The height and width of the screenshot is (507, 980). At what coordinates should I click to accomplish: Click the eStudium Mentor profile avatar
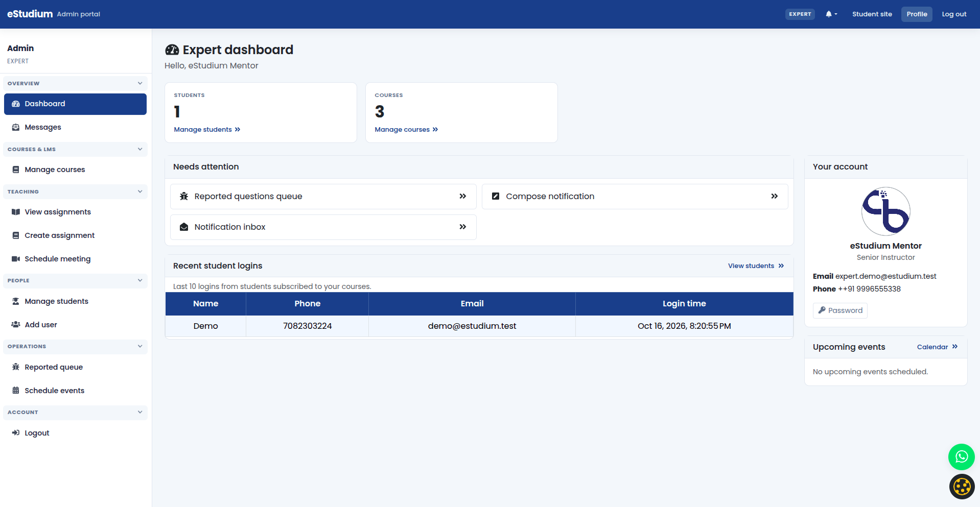[x=885, y=211]
